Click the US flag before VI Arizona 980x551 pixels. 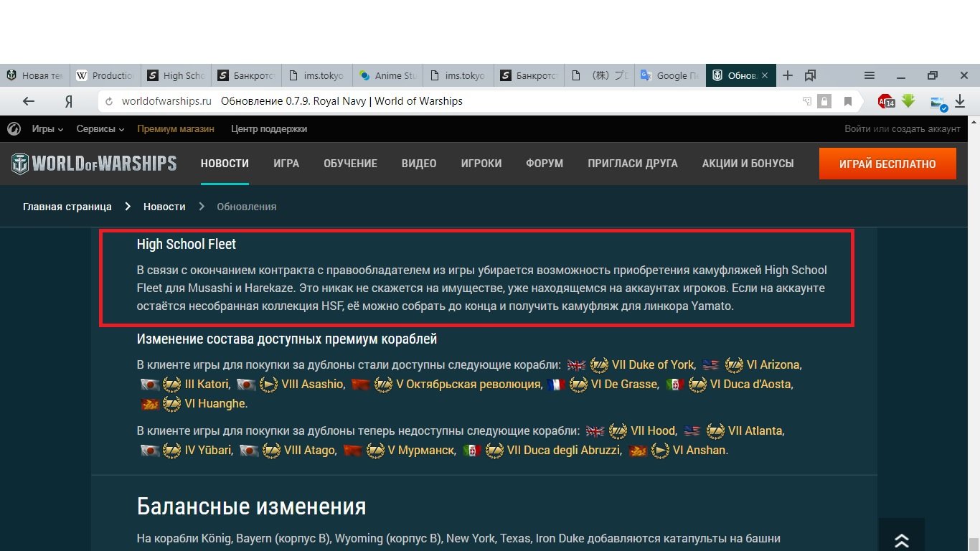point(710,365)
